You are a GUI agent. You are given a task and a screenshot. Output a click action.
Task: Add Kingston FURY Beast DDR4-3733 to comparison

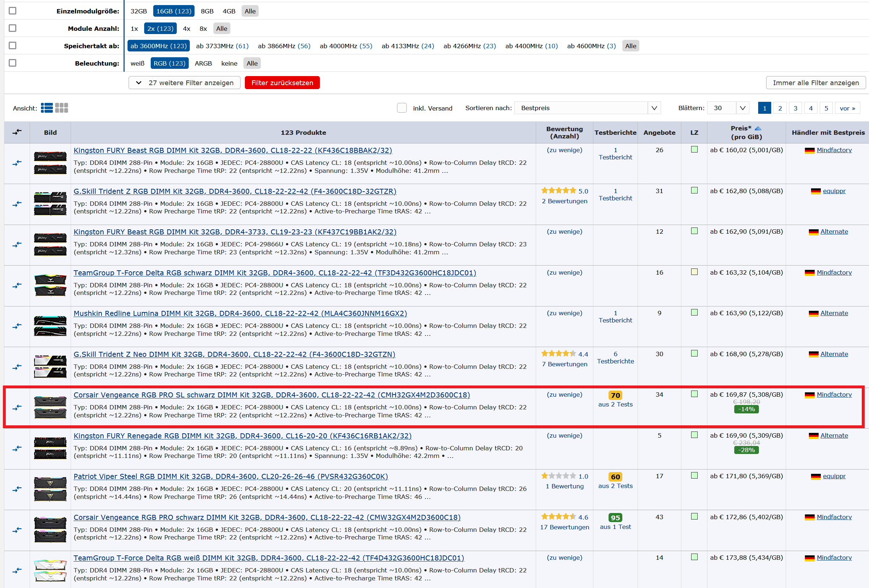click(x=17, y=245)
